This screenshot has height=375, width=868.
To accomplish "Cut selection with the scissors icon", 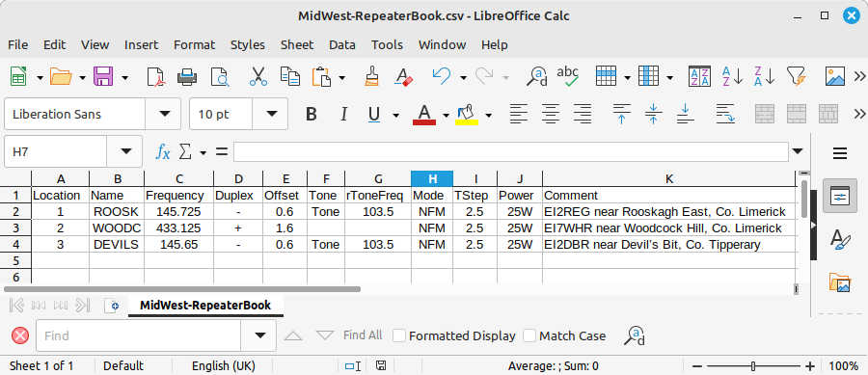I will click(258, 76).
